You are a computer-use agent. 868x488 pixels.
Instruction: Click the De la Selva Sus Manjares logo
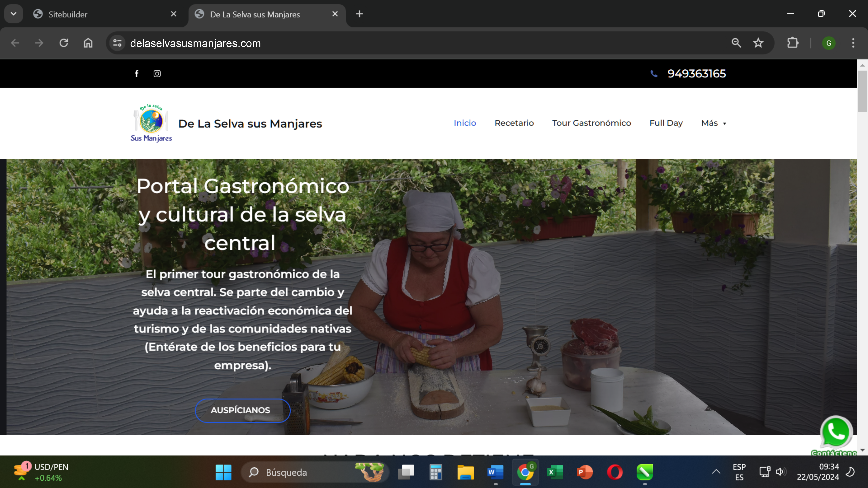pos(151,123)
